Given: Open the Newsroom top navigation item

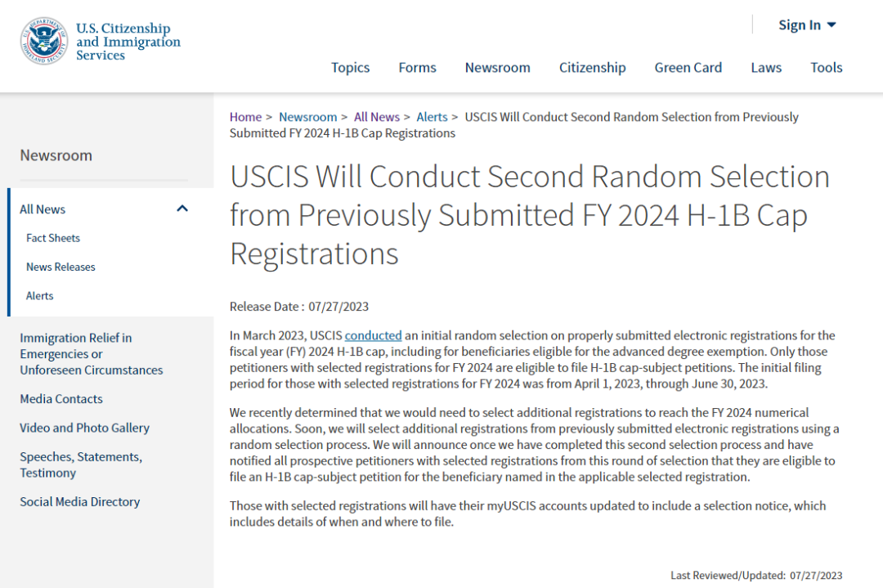Looking at the screenshot, I should (497, 68).
